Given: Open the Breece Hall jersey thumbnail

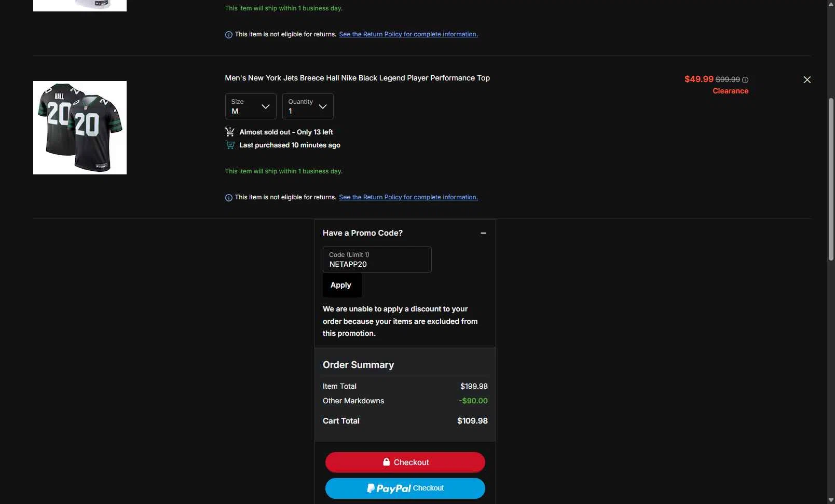Looking at the screenshot, I should [x=80, y=128].
